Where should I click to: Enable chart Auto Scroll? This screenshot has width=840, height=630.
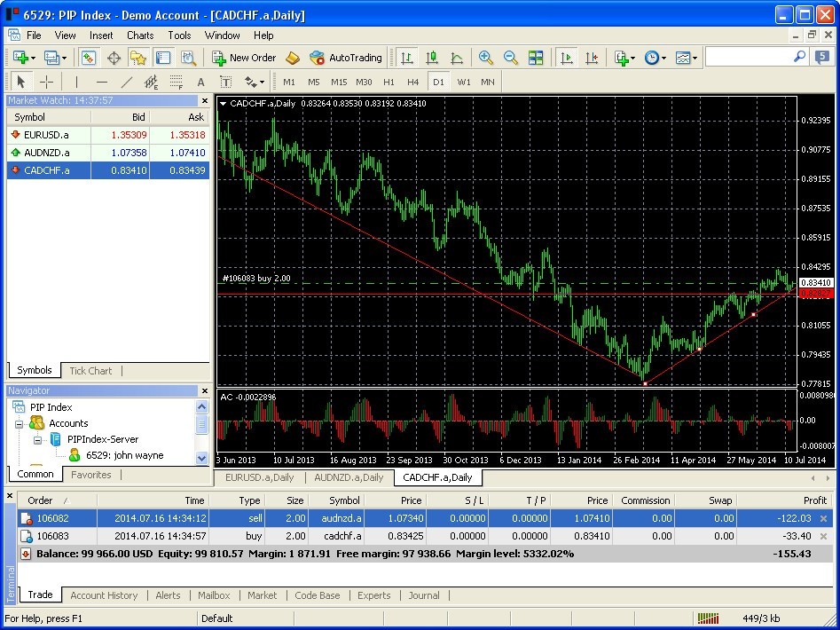[x=569, y=58]
